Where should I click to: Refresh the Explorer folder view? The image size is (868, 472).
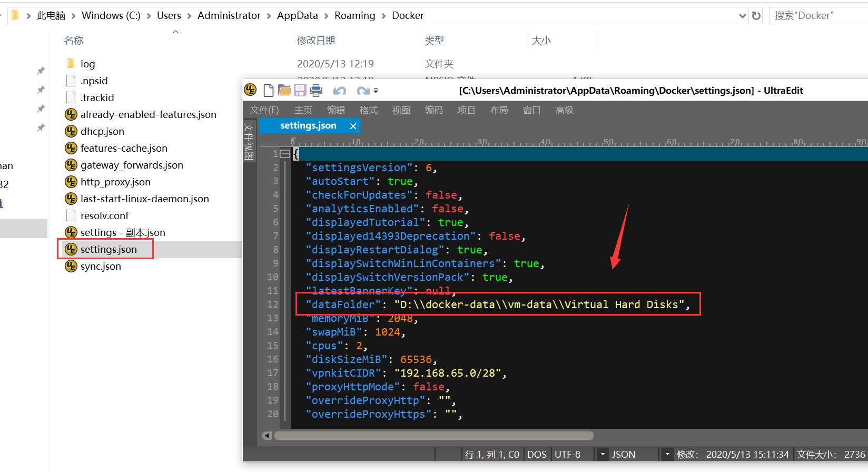pyautogui.click(x=756, y=16)
